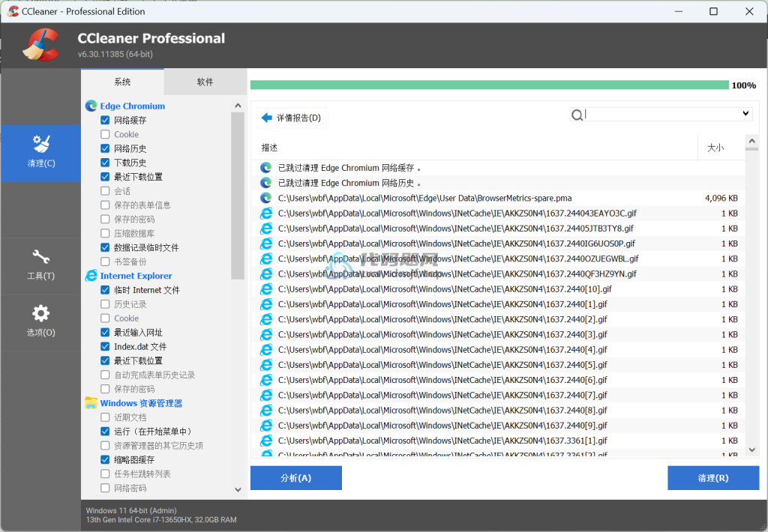This screenshot has height=532, width=768.
Task: Focus the results search input field
Action: [661, 114]
